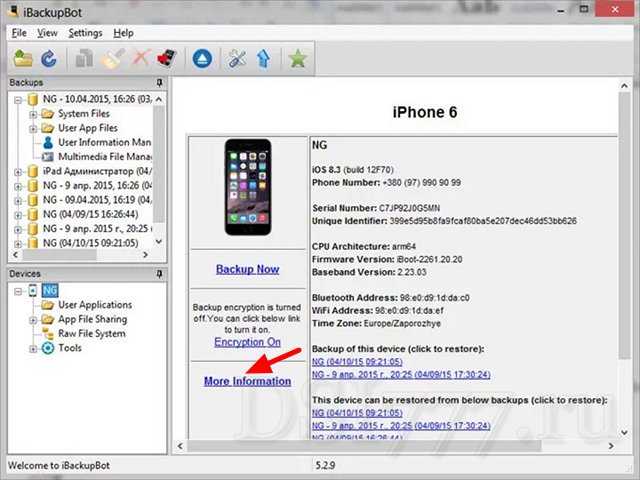Open the Help menu
640x480 pixels.
[x=123, y=33]
